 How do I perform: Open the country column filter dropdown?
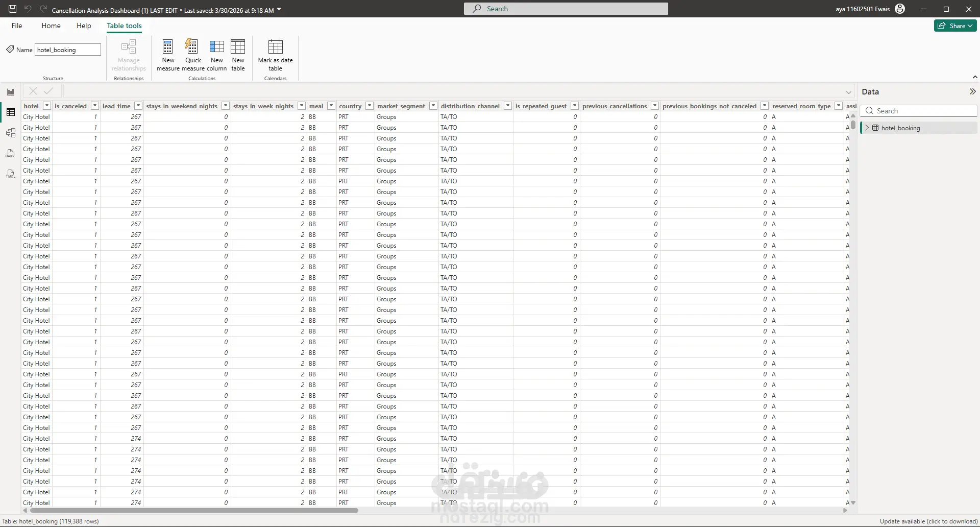[370, 106]
